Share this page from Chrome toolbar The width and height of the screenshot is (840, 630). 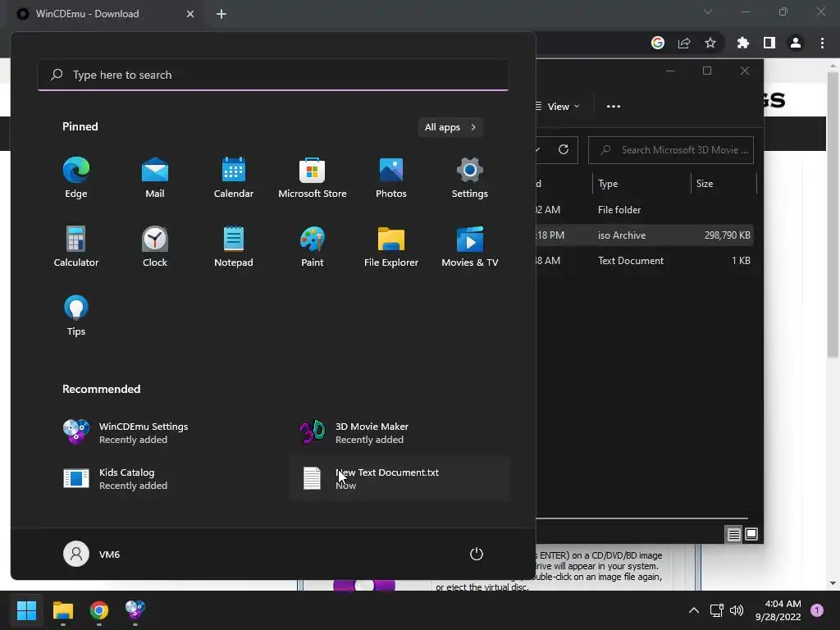(x=684, y=43)
